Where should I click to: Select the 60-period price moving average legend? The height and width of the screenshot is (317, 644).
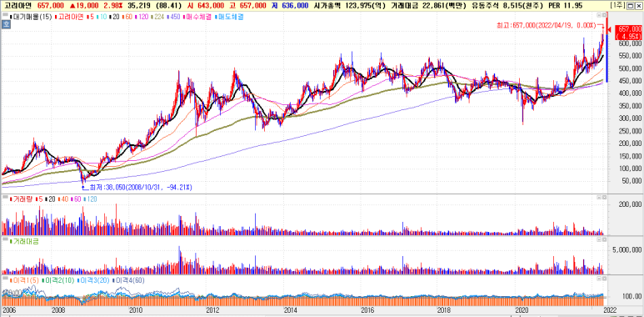[127, 17]
